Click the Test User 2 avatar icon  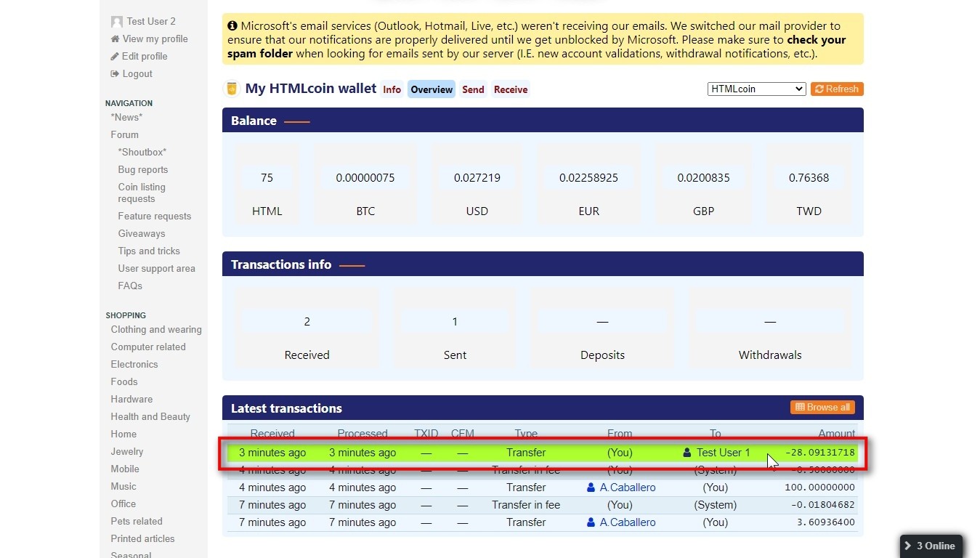point(117,22)
